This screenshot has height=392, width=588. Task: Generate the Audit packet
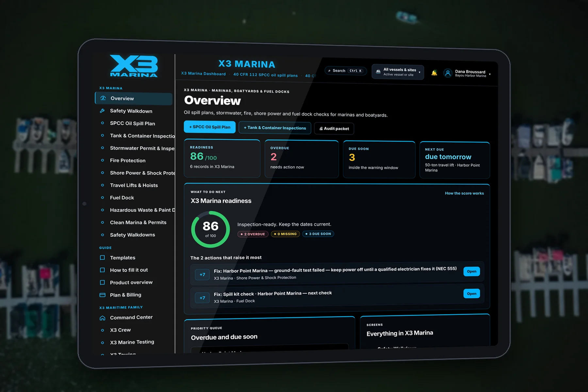pos(334,128)
